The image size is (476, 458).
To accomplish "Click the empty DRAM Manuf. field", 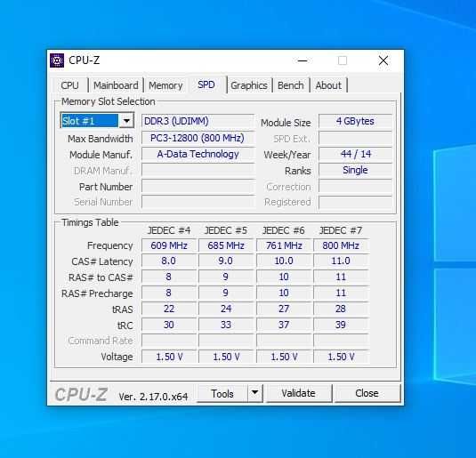I will tap(198, 171).
